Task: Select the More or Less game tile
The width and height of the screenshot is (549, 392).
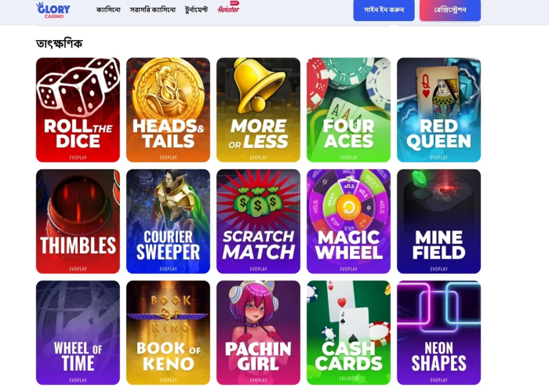Action: [x=258, y=110]
